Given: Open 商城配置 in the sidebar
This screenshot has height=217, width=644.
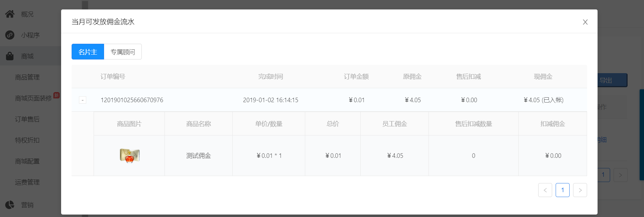Looking at the screenshot, I should pyautogui.click(x=27, y=161).
